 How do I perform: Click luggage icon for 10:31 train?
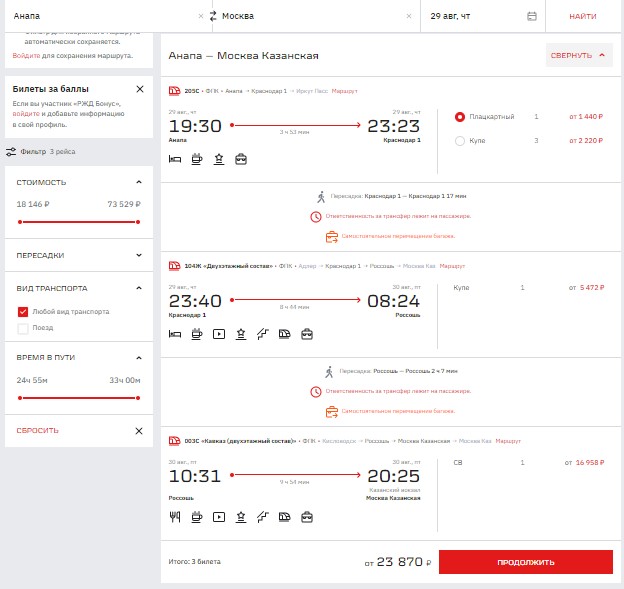point(307,517)
